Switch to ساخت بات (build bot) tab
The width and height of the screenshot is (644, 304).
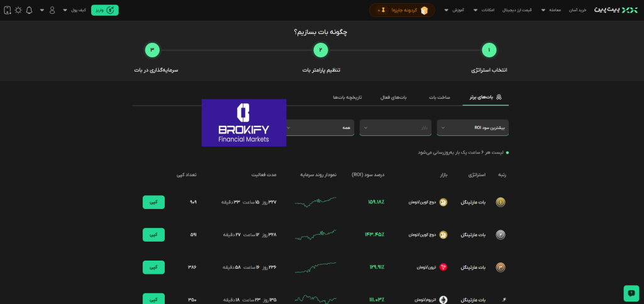440,98
